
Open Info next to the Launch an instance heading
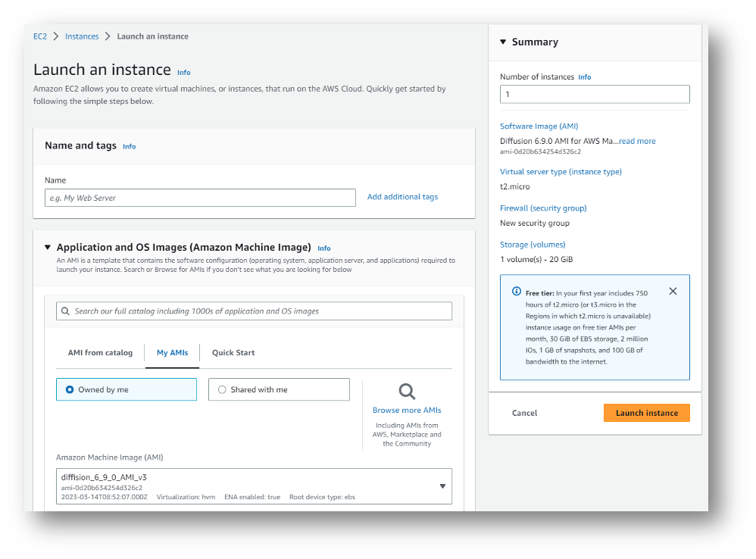(183, 72)
